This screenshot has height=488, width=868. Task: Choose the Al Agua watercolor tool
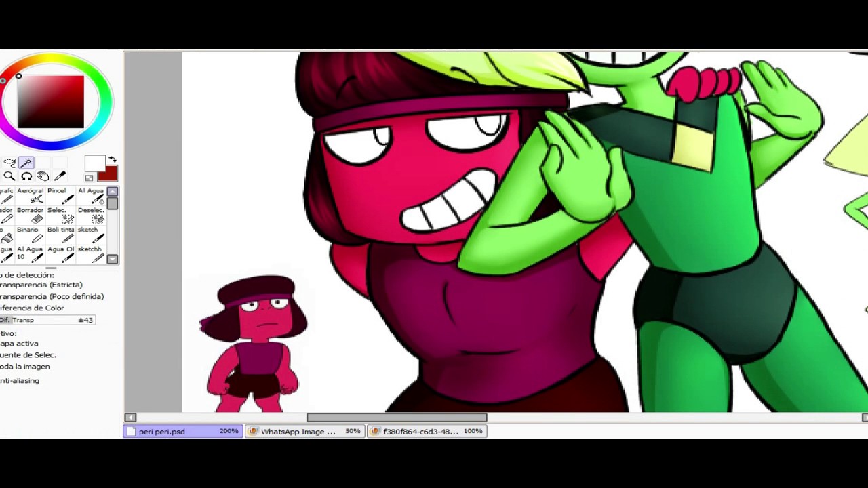[91, 196]
